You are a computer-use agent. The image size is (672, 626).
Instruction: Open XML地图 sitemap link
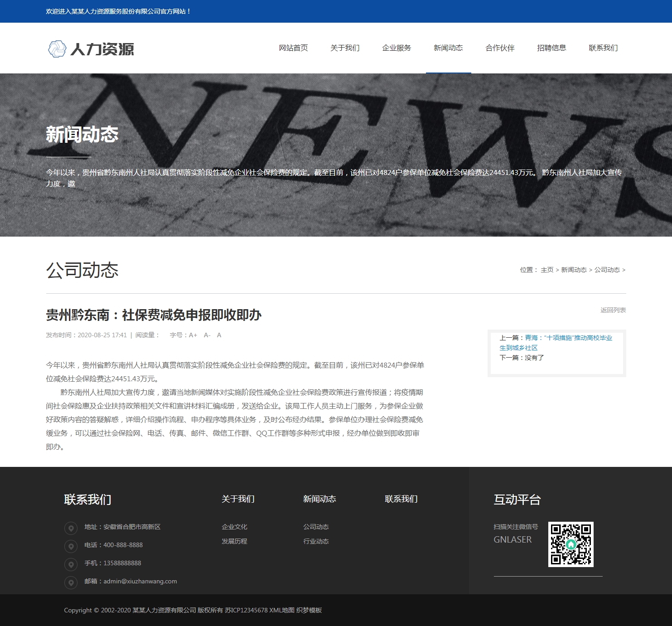(282, 610)
